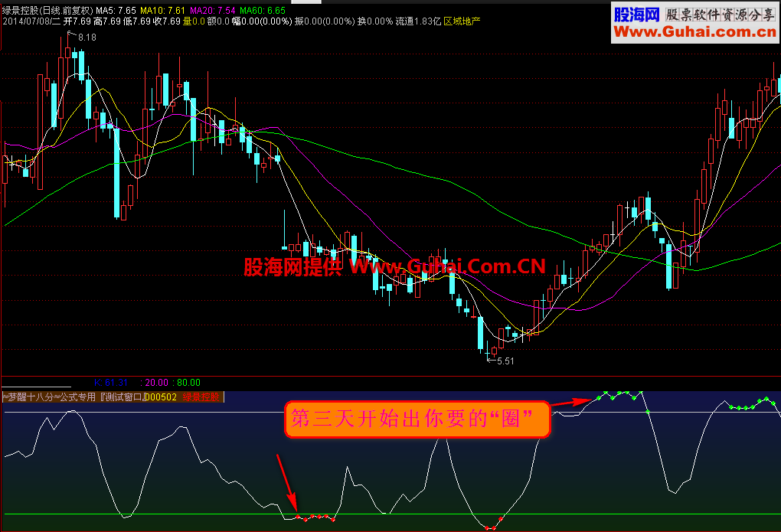
Task: Click the chart title 绿景控股(日线,前复权)
Action: 47,11
